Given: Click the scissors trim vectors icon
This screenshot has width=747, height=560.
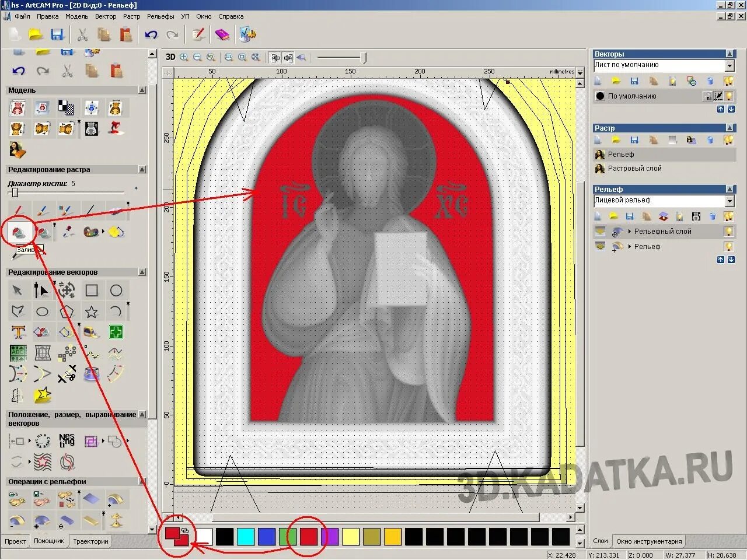Looking at the screenshot, I should [x=67, y=374].
